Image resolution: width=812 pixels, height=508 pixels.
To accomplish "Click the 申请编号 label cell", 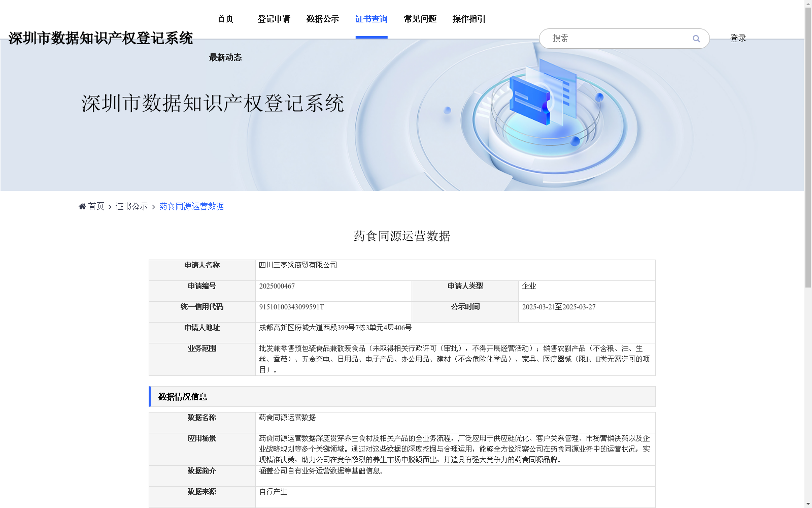I will point(202,291).
